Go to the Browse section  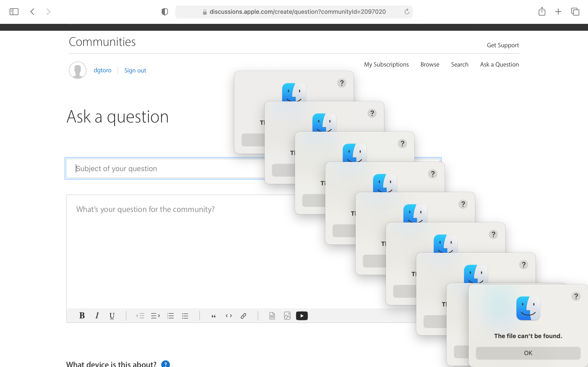(430, 64)
